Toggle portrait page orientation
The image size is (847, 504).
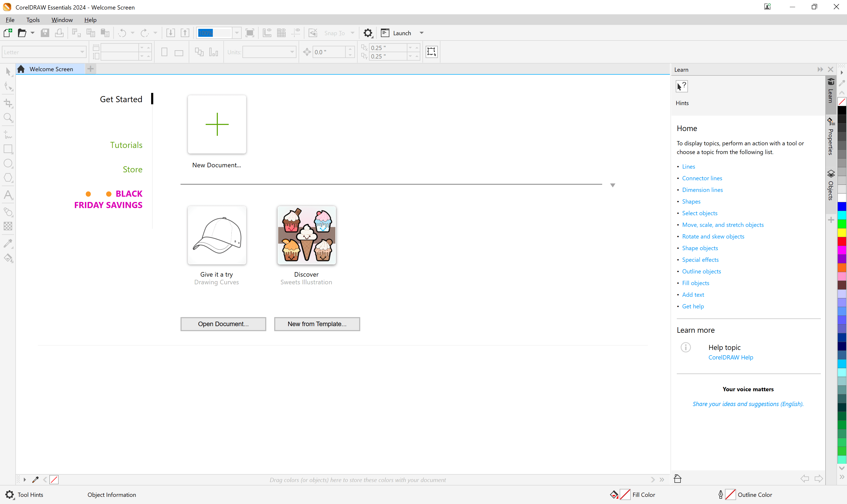[x=164, y=52]
